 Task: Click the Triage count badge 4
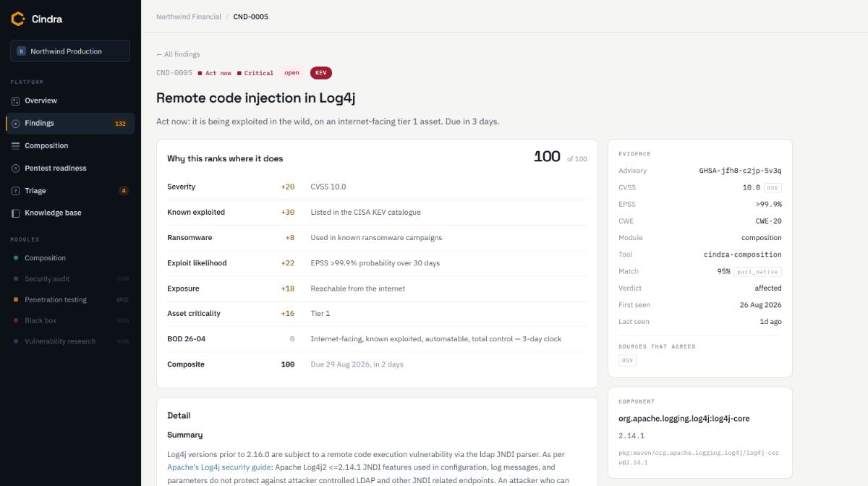[x=124, y=190]
